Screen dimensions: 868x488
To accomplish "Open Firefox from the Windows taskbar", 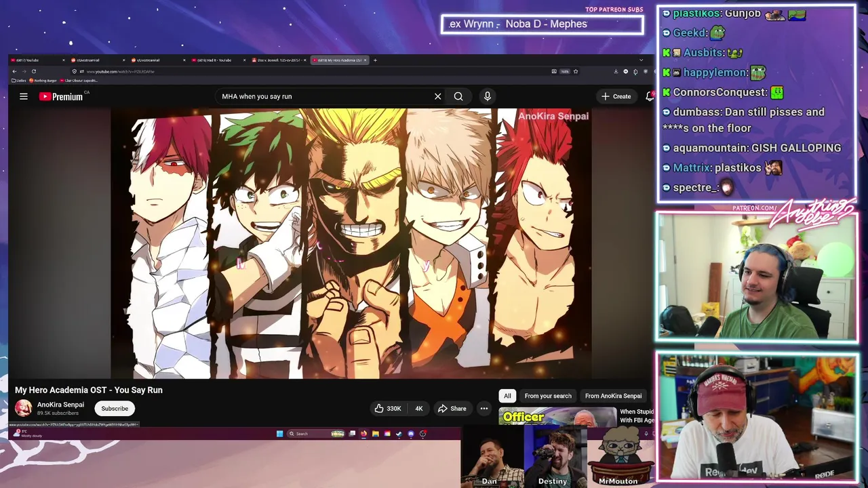I will click(x=363, y=434).
